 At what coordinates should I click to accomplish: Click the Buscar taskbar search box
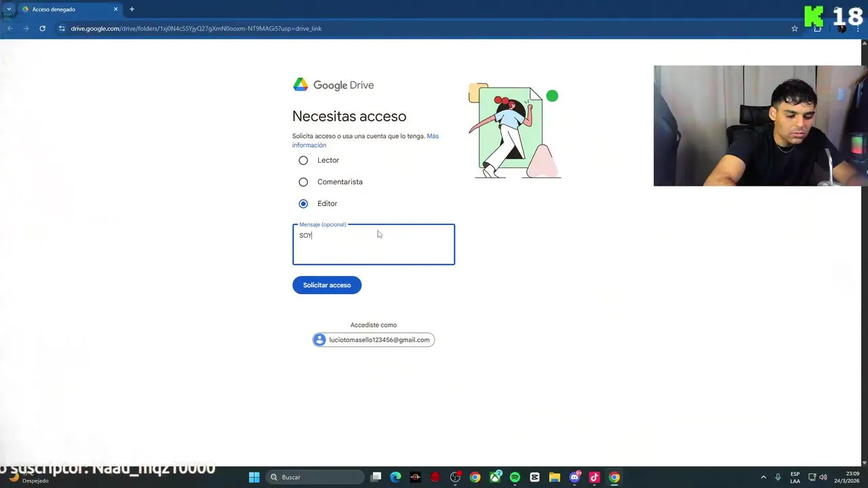(315, 477)
